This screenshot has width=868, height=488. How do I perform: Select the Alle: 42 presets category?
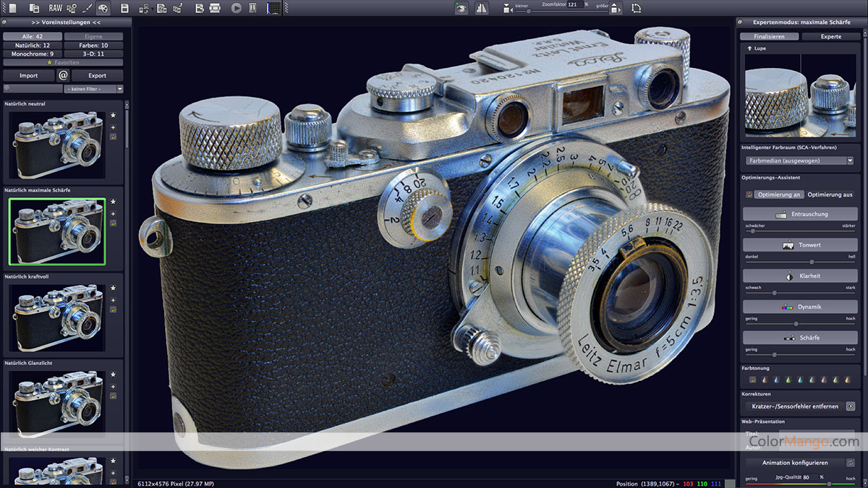pyautogui.click(x=32, y=36)
